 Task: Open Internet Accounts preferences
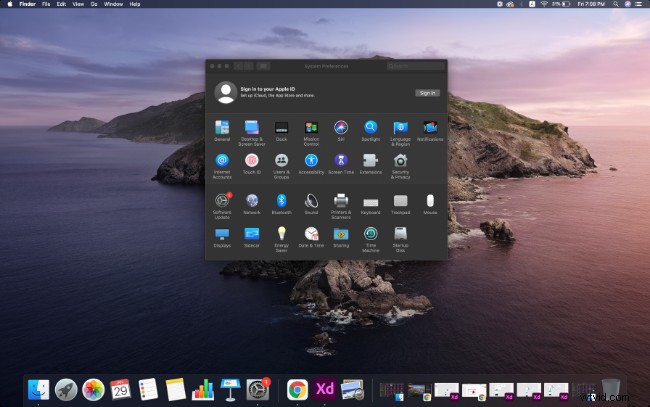[222, 160]
